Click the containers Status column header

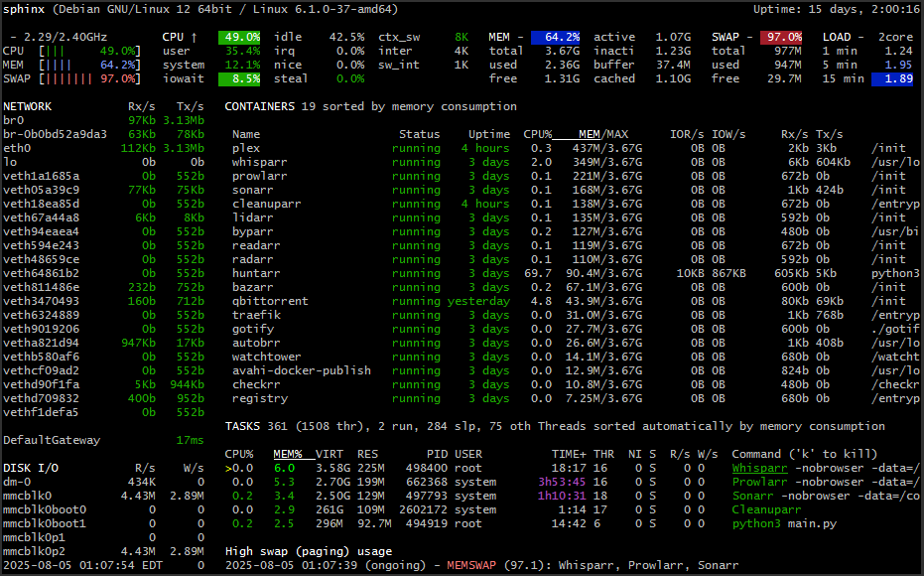coord(419,134)
